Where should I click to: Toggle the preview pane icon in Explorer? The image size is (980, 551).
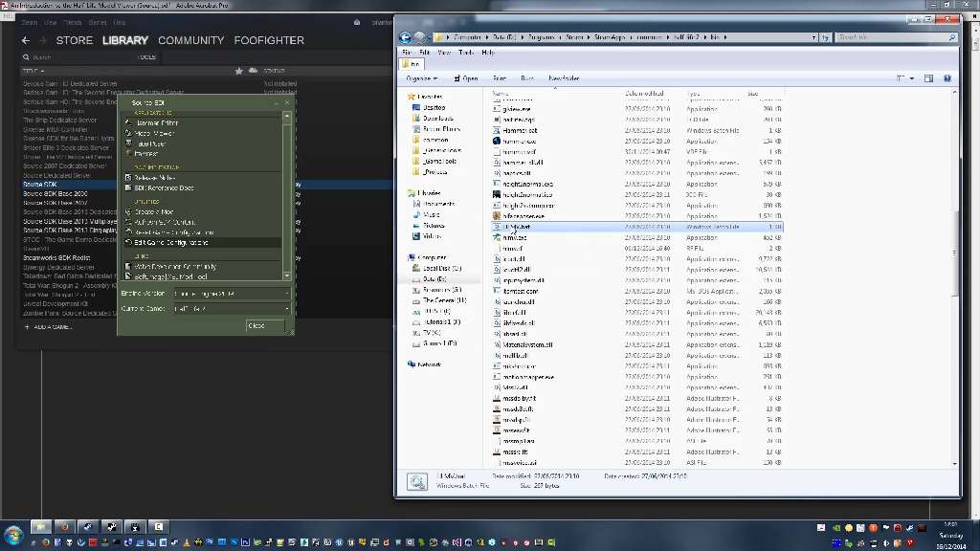[x=929, y=78]
